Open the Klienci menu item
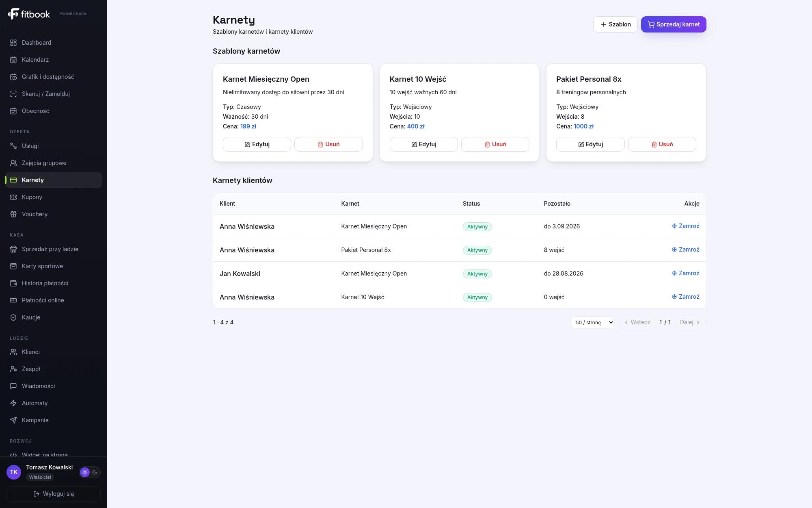 pyautogui.click(x=54, y=352)
